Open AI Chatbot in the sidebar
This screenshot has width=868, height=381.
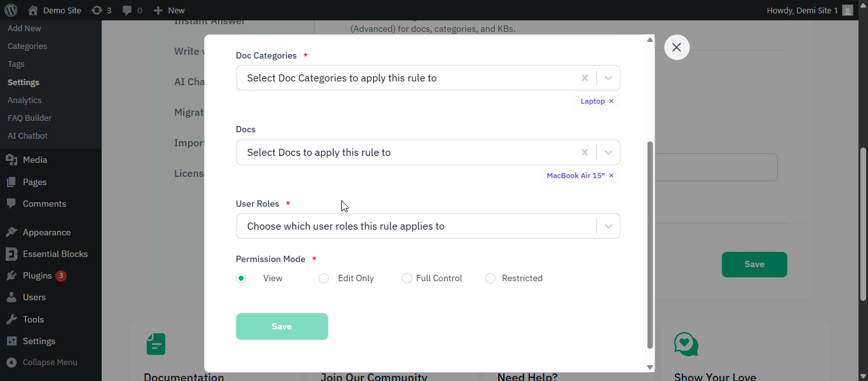click(27, 135)
